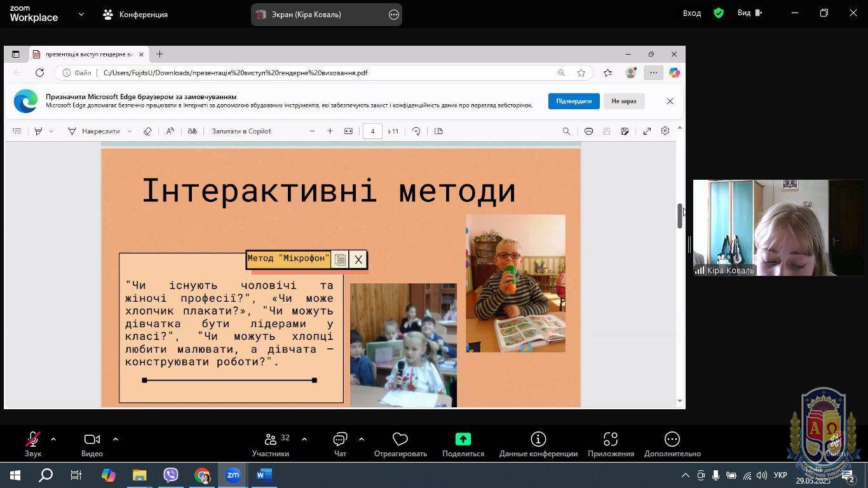Open Приложения apps panel
Image resolution: width=868 pixels, height=488 pixels.
click(611, 444)
